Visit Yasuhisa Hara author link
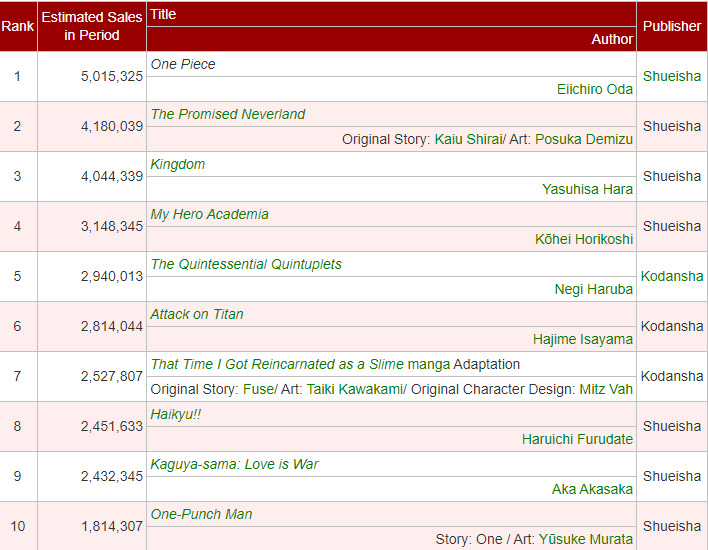The height and width of the screenshot is (550, 708). (587, 189)
